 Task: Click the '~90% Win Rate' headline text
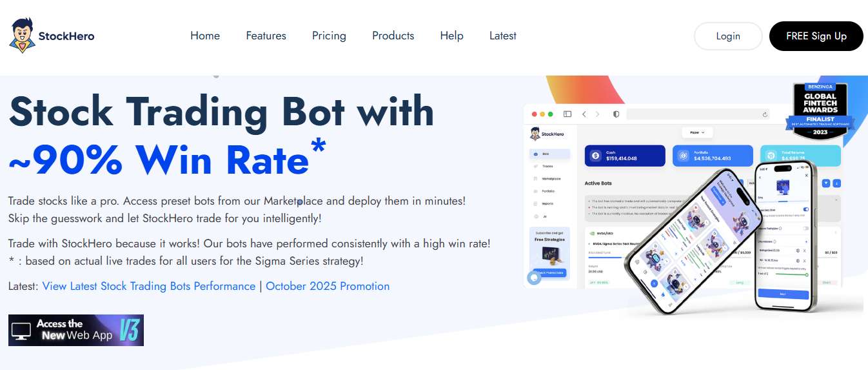coord(159,159)
